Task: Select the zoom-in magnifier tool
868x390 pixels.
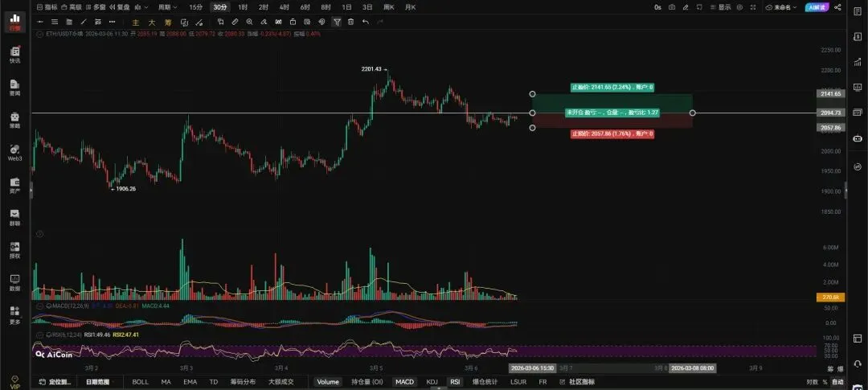Action: coord(249,22)
